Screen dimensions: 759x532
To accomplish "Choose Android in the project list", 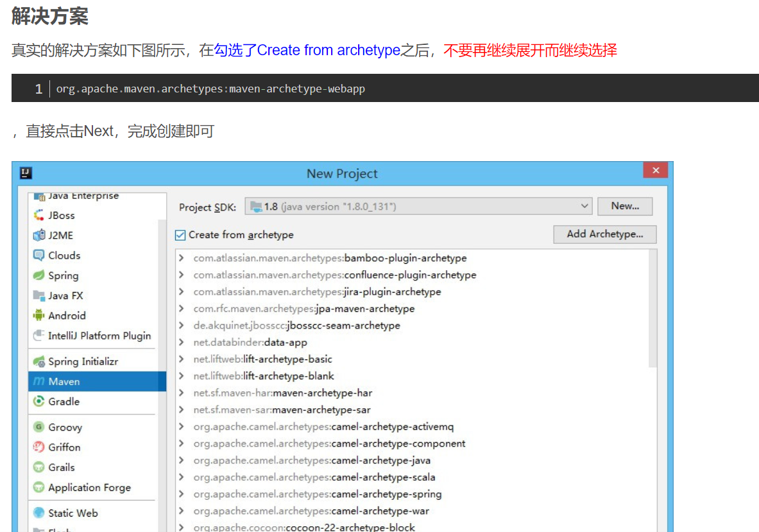I will pos(97,316).
